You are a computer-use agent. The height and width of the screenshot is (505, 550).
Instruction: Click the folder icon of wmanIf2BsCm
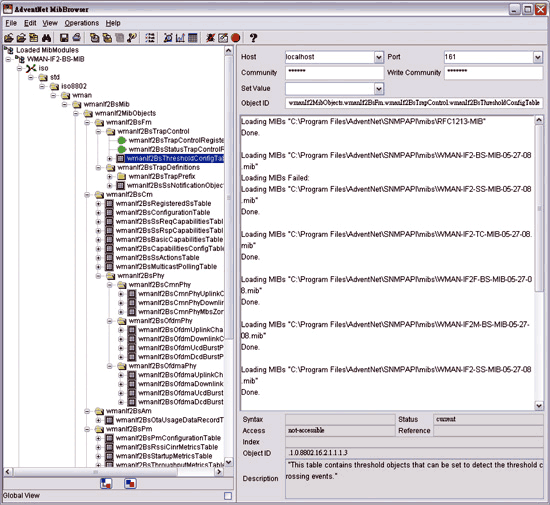tap(100, 194)
